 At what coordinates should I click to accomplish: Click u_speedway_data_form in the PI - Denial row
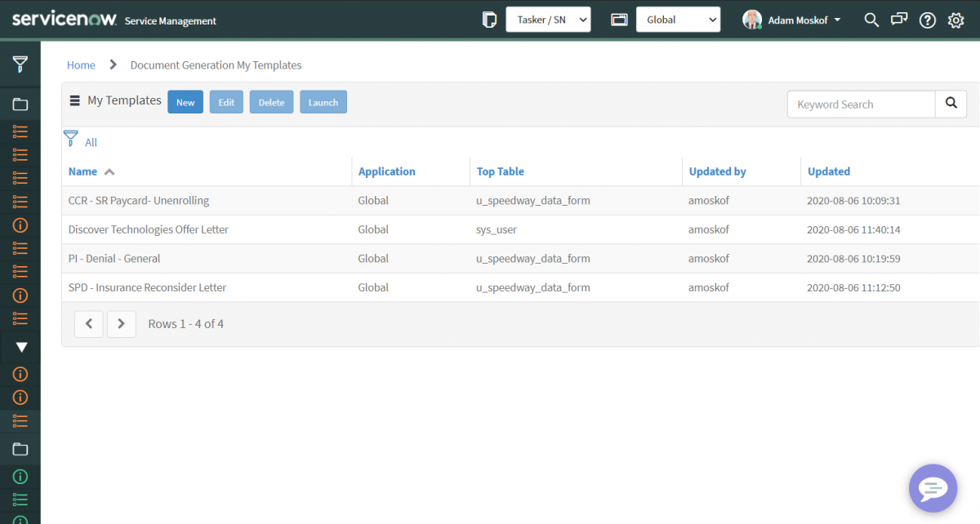533,258
